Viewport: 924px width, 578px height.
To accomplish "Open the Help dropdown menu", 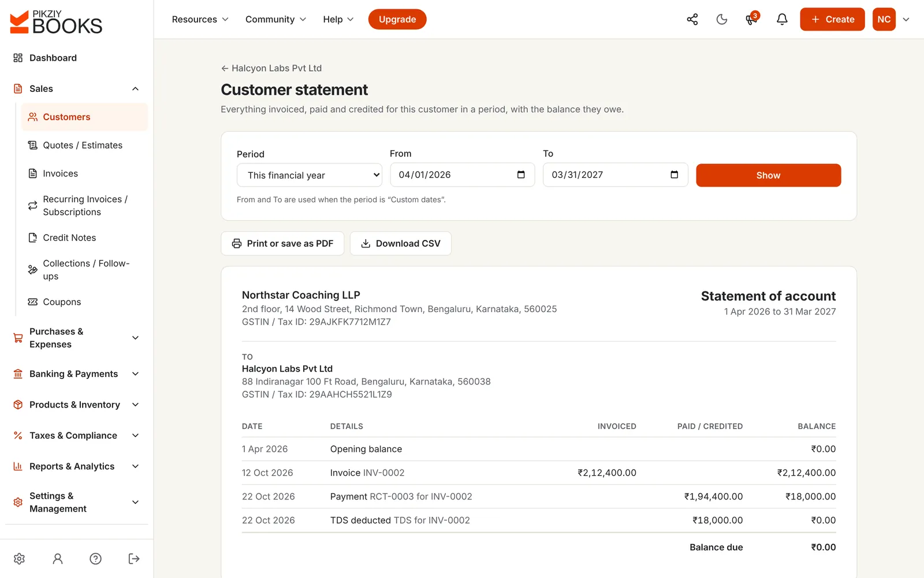I will point(338,19).
